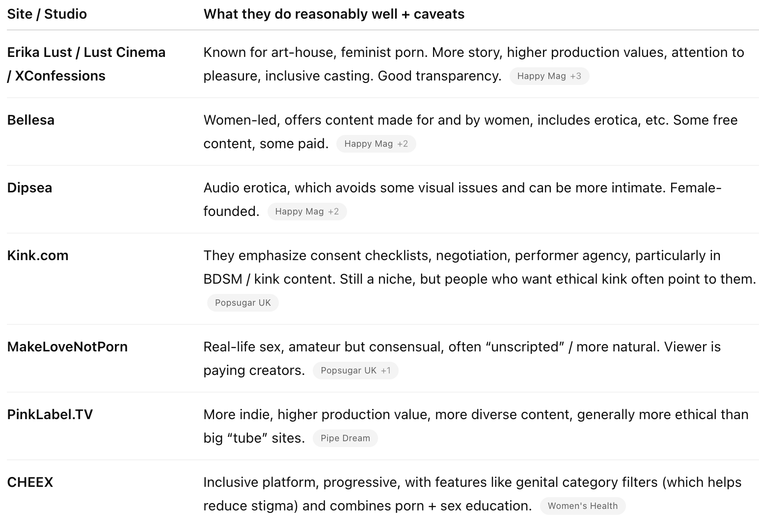Click the Bellesa site name
This screenshot has width=759, height=532.
click(31, 120)
